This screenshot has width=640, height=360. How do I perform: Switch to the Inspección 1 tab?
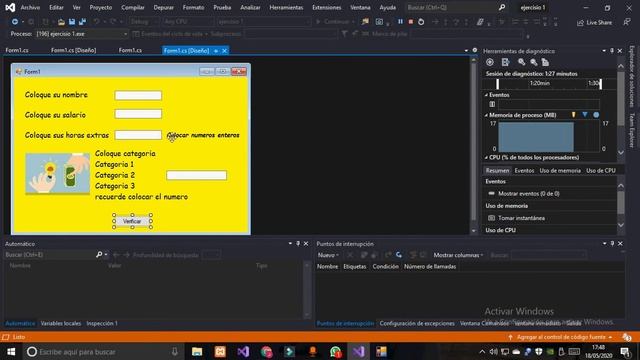(102, 323)
